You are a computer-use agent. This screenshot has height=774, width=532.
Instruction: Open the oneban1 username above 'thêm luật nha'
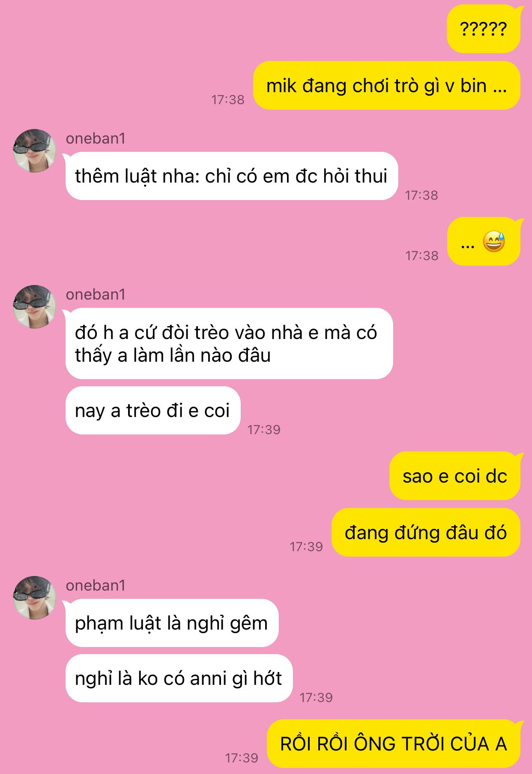(x=96, y=138)
